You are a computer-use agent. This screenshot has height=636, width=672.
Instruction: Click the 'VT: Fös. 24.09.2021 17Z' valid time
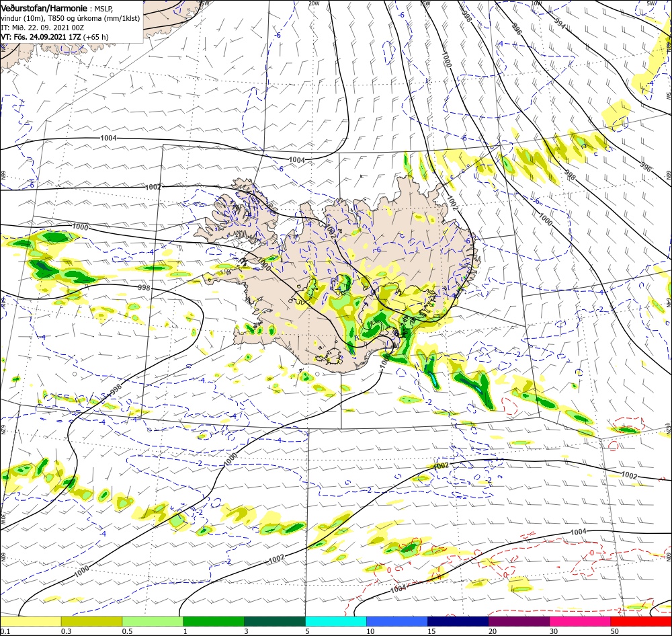(x=41, y=37)
